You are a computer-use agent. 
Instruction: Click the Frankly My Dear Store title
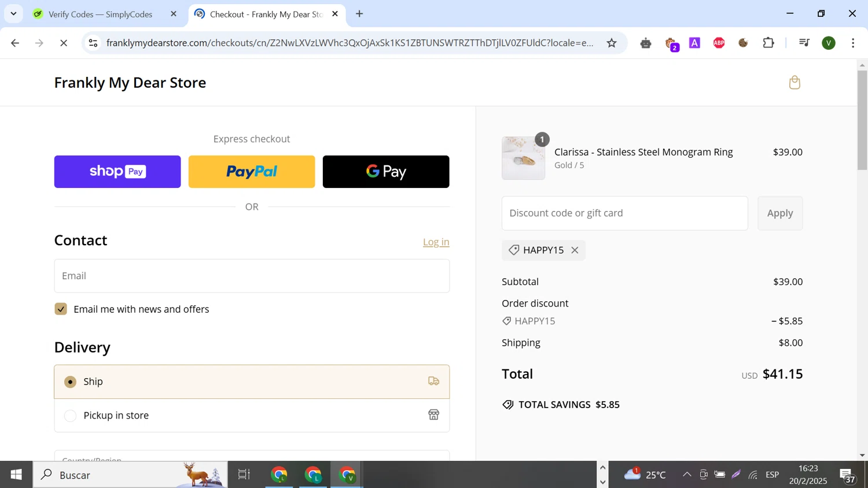(x=130, y=83)
